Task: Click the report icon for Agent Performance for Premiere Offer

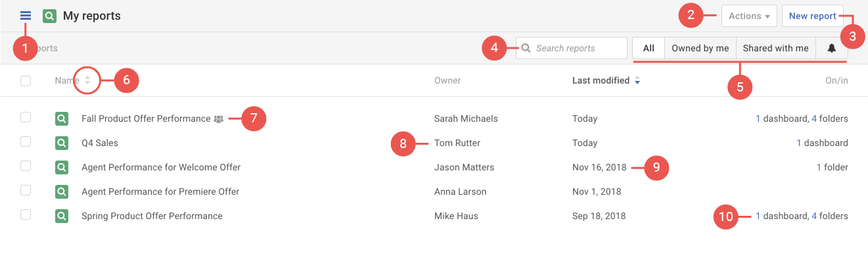Action: [x=62, y=191]
